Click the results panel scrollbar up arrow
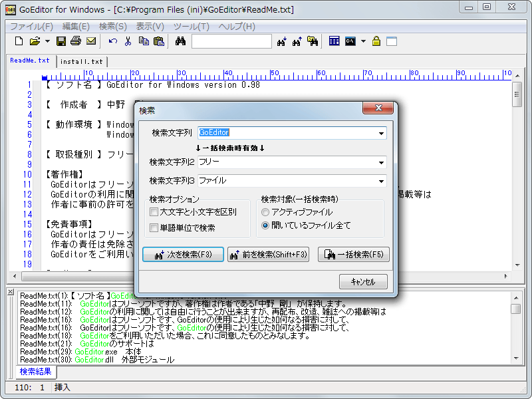Image resolution: width=532 pixels, height=399 pixels. [516, 298]
